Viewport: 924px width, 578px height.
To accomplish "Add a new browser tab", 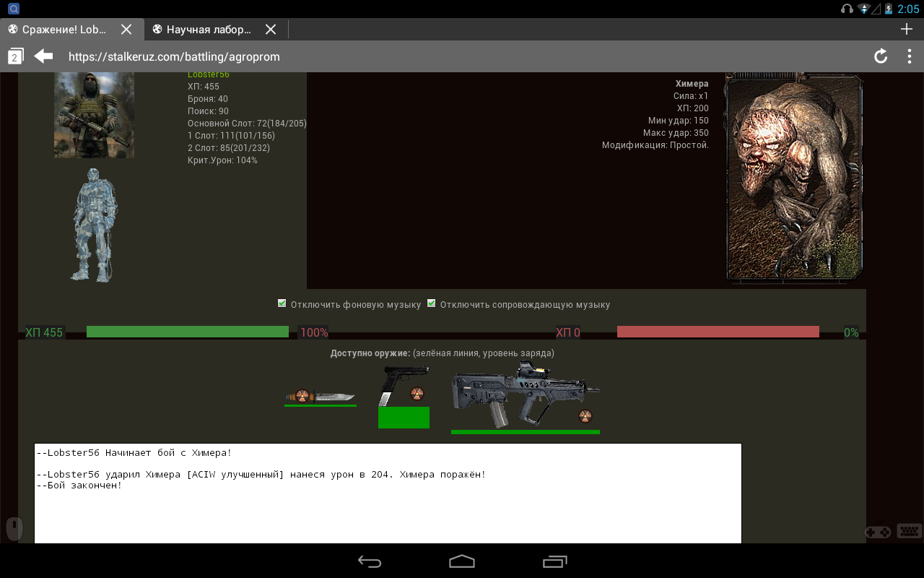I will [x=907, y=29].
